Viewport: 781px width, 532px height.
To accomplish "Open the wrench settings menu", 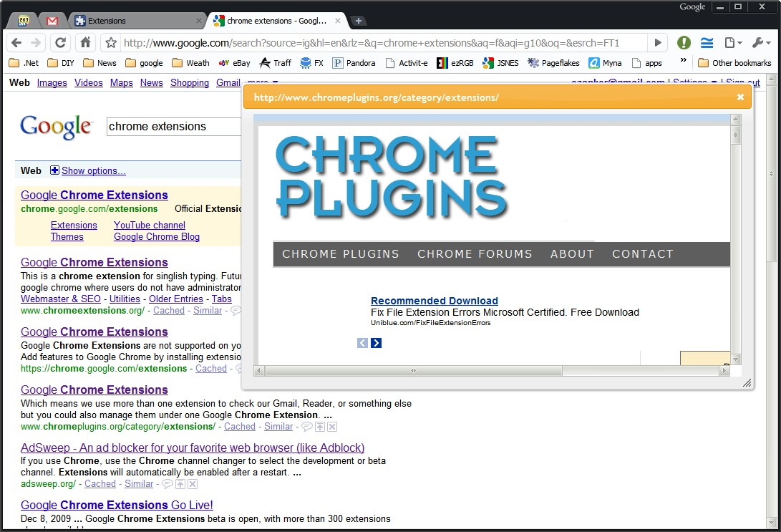I will (761, 43).
